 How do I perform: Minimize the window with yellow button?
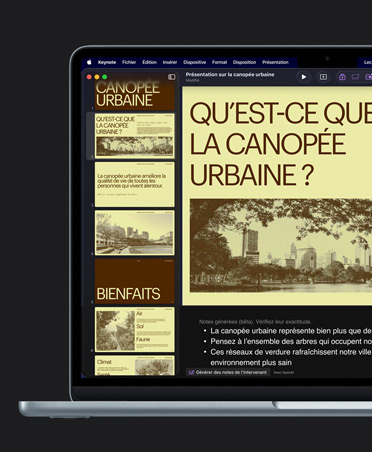[x=97, y=77]
